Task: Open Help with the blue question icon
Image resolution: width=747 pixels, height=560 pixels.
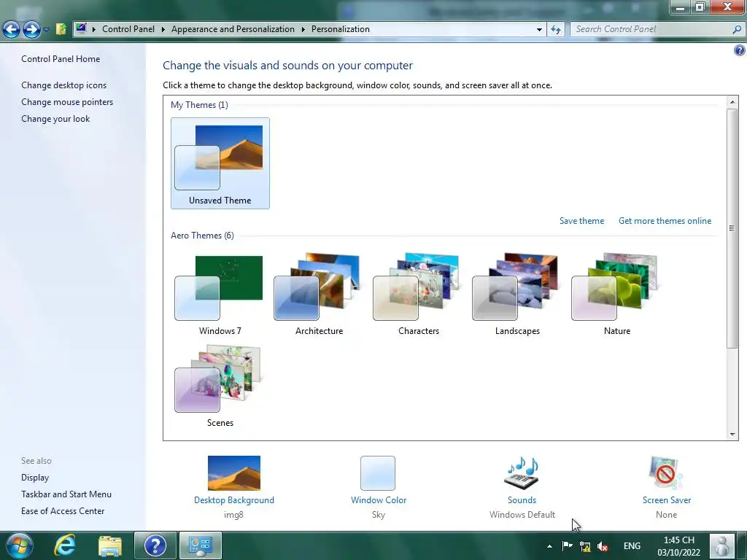Action: 740,50
